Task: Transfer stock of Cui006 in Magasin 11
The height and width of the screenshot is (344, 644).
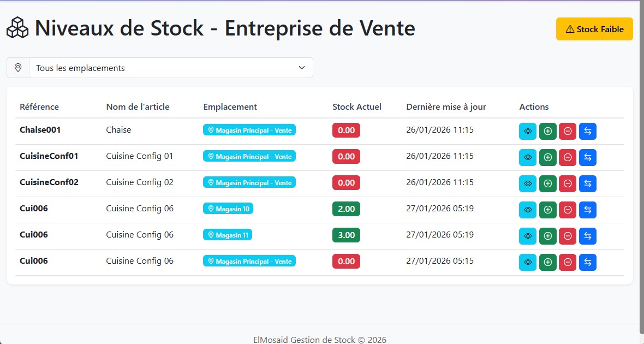Action: coord(588,236)
